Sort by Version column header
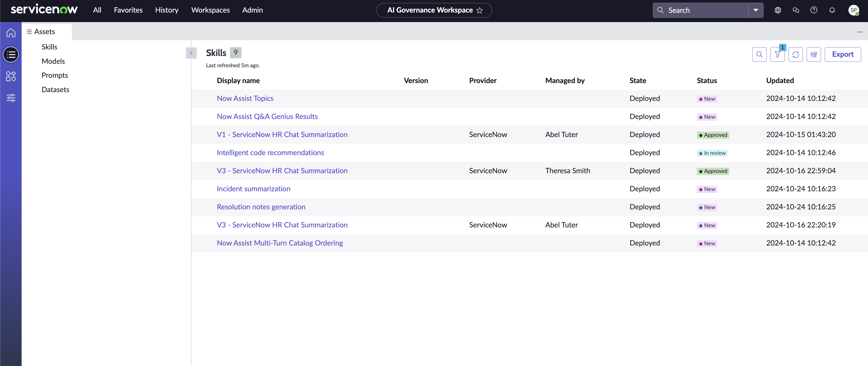 [x=416, y=81]
